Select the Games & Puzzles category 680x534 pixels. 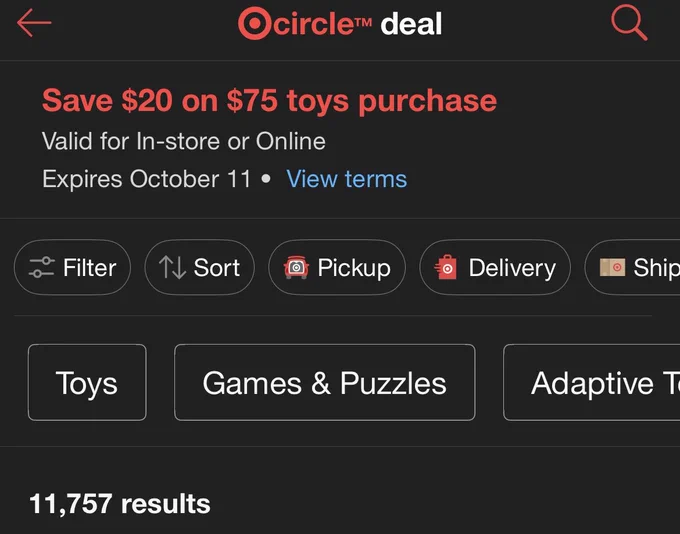tap(325, 383)
